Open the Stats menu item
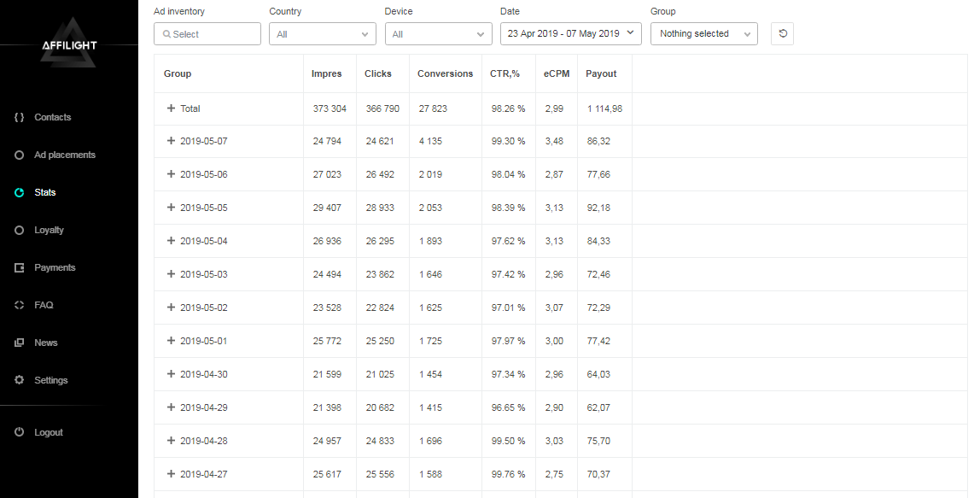The width and height of the screenshot is (980, 498). tap(44, 192)
